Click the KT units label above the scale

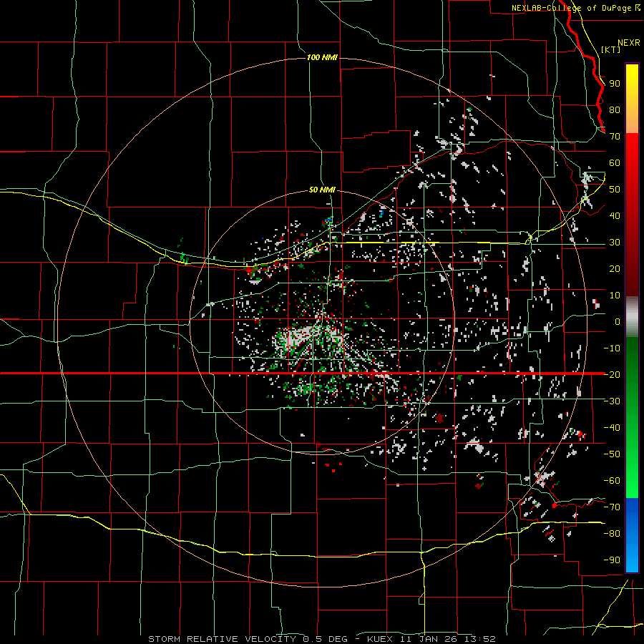611,49
